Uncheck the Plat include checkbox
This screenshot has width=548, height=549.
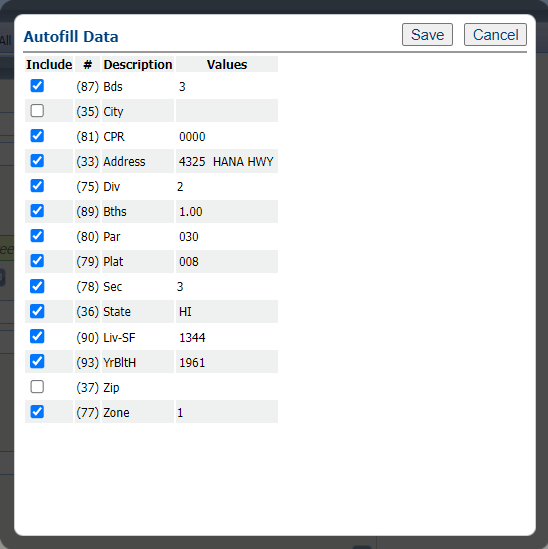point(37,261)
